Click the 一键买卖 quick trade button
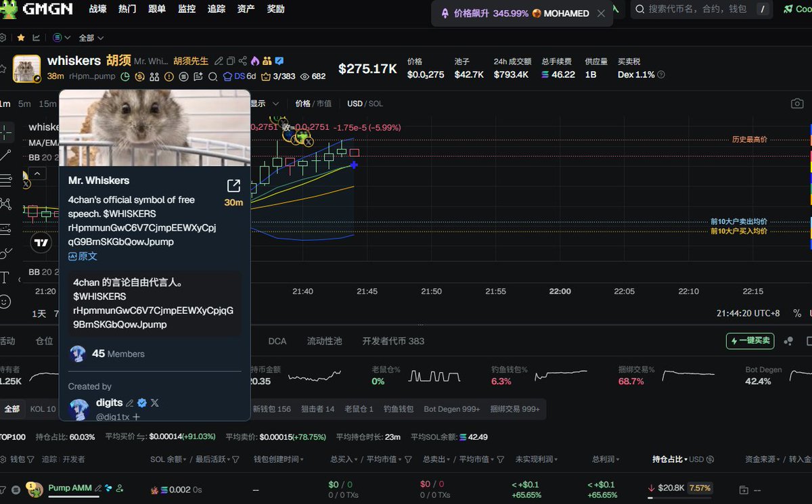812x504 pixels. click(750, 340)
